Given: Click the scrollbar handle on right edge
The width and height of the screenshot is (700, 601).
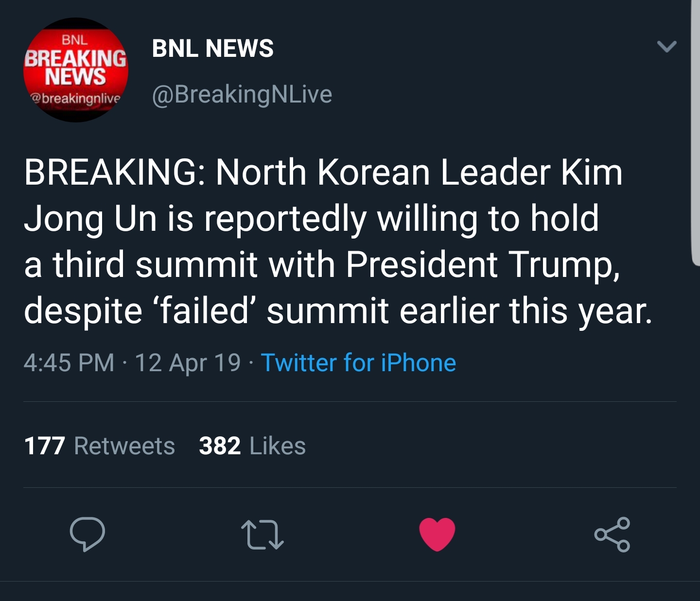Looking at the screenshot, I should point(696,132).
